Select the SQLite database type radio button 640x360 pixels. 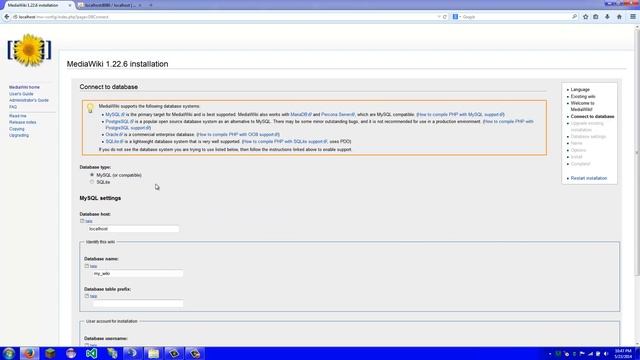[92, 182]
